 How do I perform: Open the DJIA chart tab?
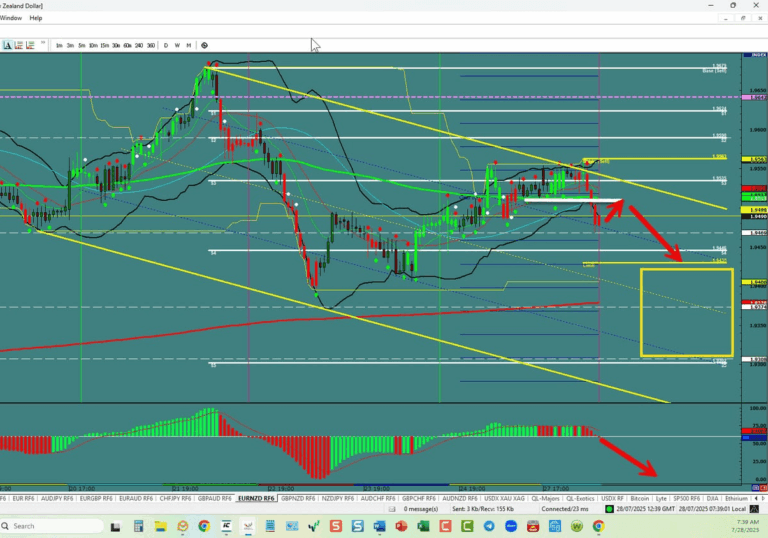(x=712, y=498)
